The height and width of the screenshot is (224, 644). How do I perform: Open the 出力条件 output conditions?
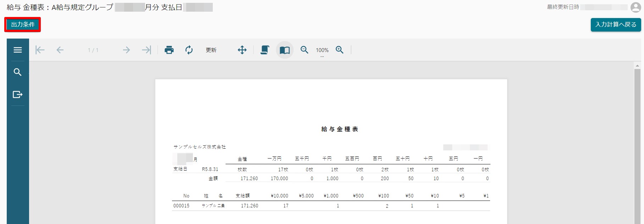tap(23, 24)
